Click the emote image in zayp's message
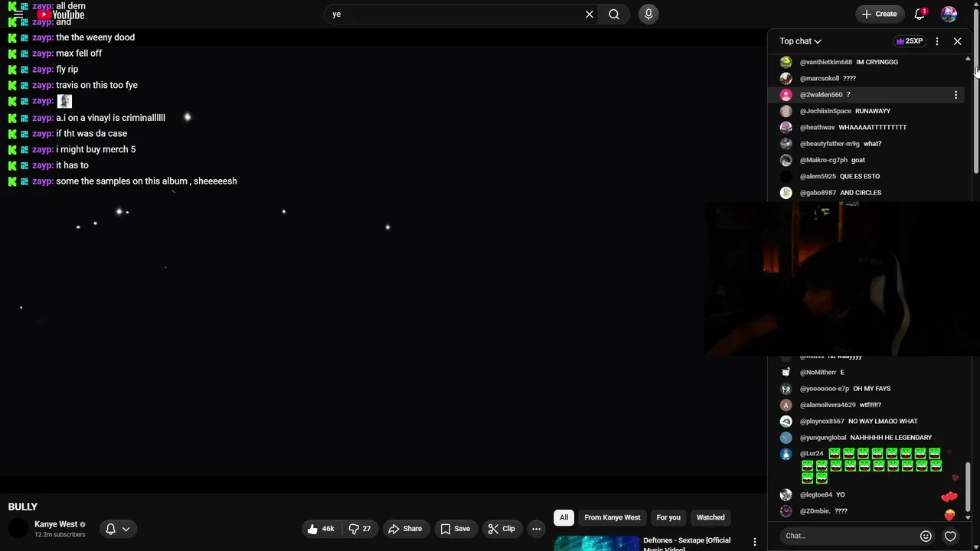 (64, 101)
